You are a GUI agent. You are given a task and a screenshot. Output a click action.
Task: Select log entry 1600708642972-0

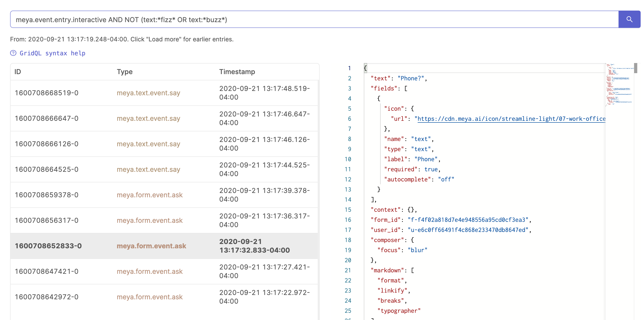click(x=47, y=297)
